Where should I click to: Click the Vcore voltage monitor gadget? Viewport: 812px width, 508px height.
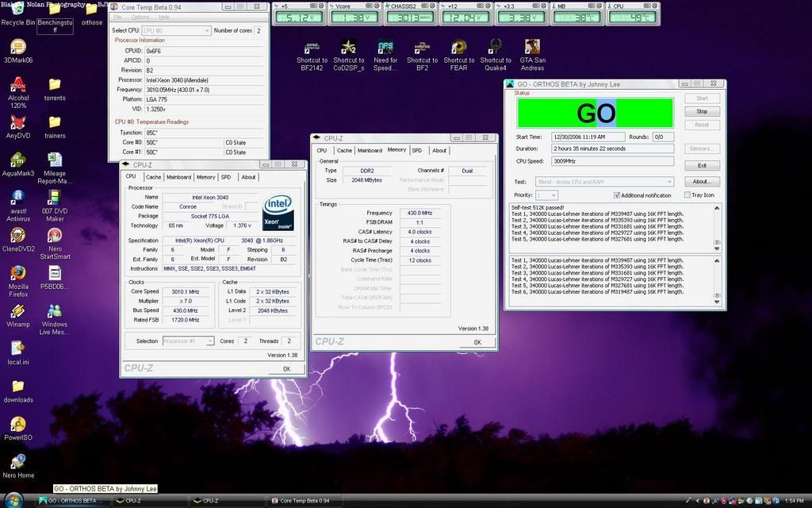[354, 13]
